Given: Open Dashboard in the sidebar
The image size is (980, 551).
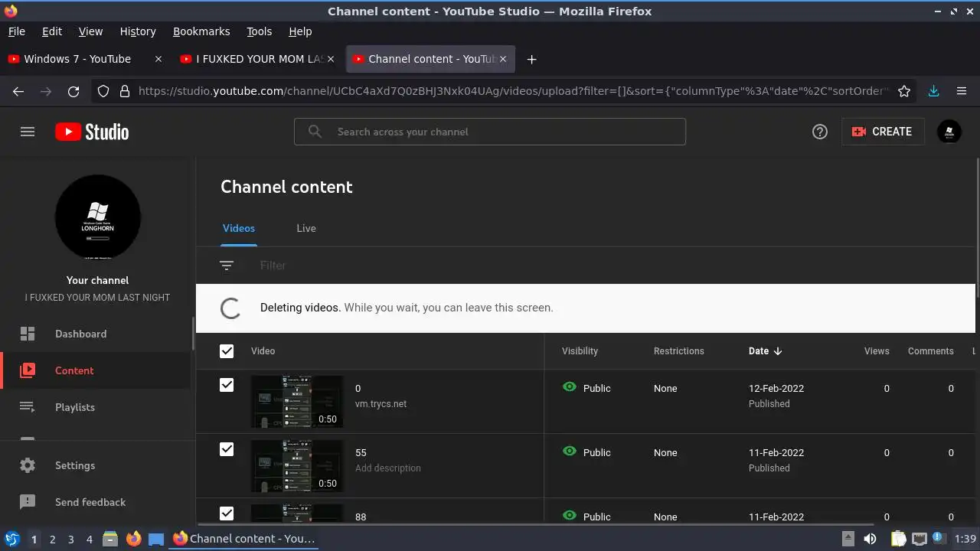Looking at the screenshot, I should click(x=96, y=334).
